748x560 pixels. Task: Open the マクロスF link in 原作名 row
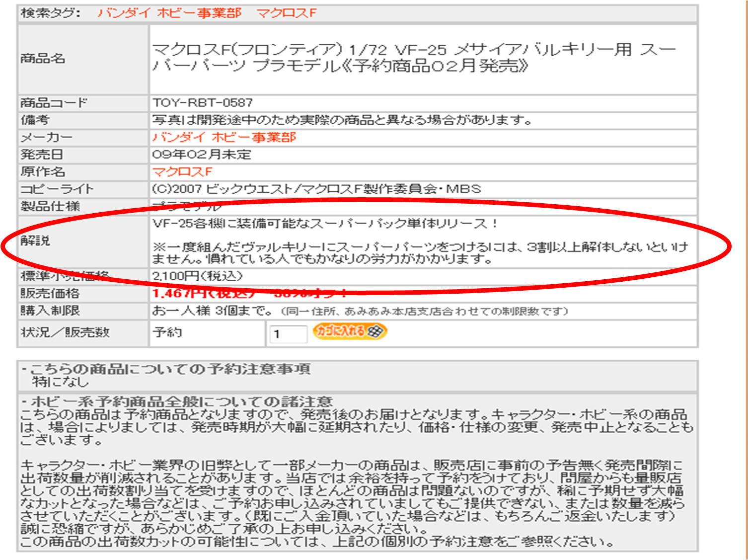(x=182, y=172)
